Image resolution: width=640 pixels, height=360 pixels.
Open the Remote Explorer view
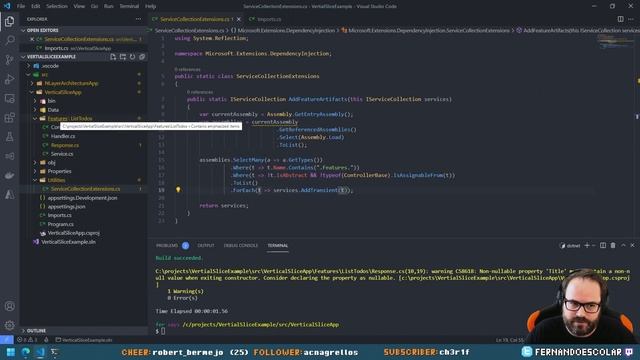click(9, 98)
